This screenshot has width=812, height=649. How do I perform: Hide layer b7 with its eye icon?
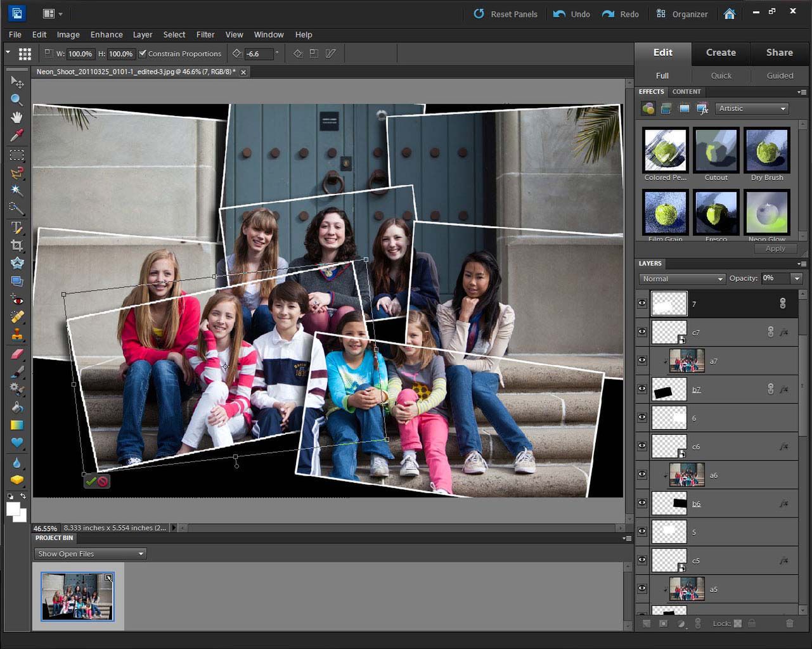pyautogui.click(x=642, y=389)
